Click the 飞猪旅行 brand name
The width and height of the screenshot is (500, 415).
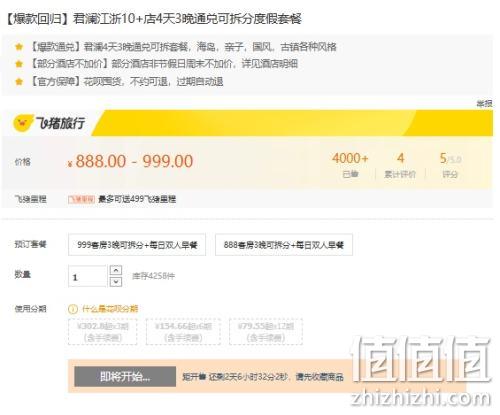point(61,123)
